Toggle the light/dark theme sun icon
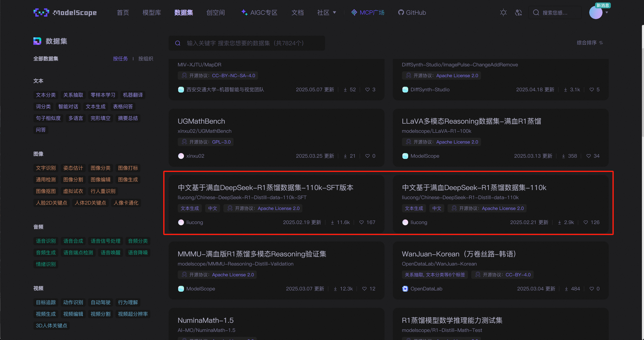This screenshot has width=644, height=340. 503,12
